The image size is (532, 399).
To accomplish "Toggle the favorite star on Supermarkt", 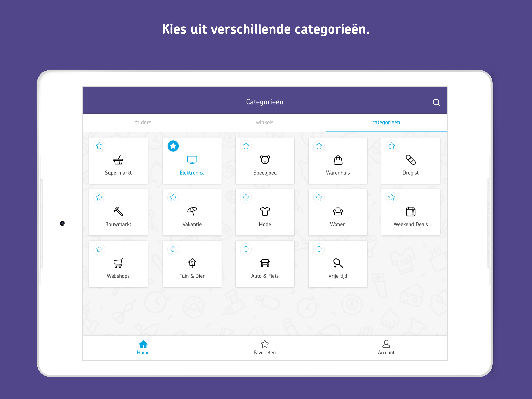I will click(x=99, y=146).
